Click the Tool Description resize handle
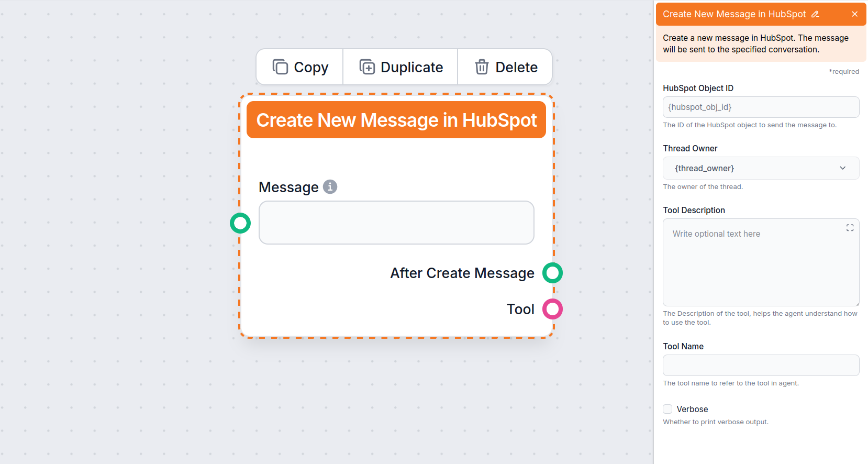This screenshot has height=464, width=868. click(x=857, y=304)
